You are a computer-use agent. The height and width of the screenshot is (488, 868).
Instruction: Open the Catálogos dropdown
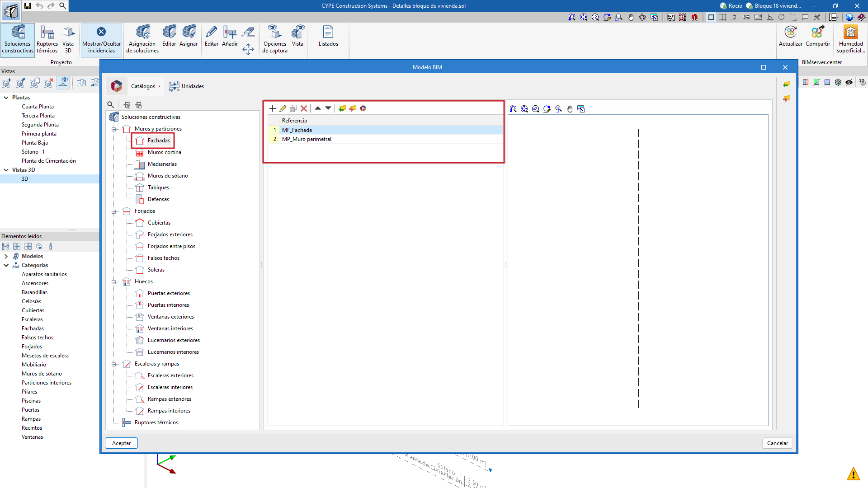point(145,86)
